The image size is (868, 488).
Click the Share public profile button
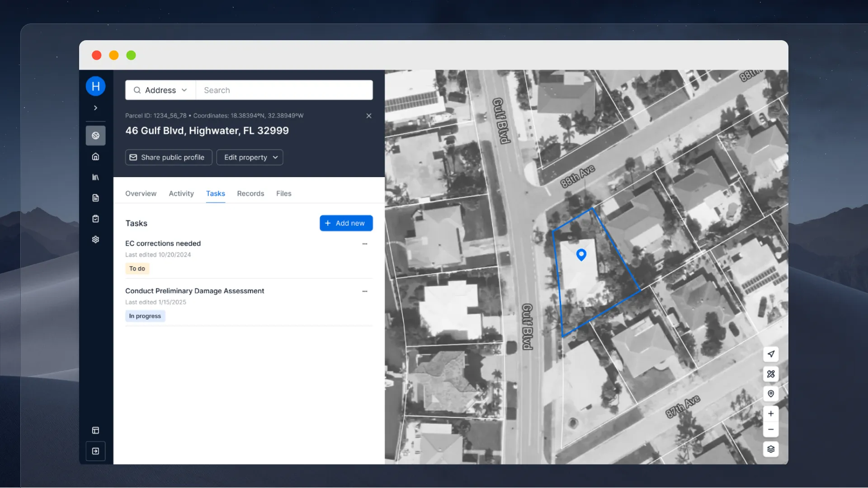pos(168,157)
